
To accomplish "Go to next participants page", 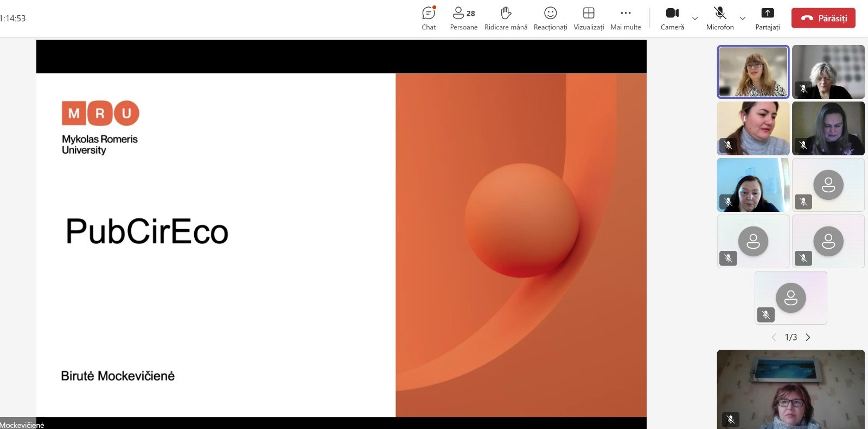I will click(x=808, y=337).
